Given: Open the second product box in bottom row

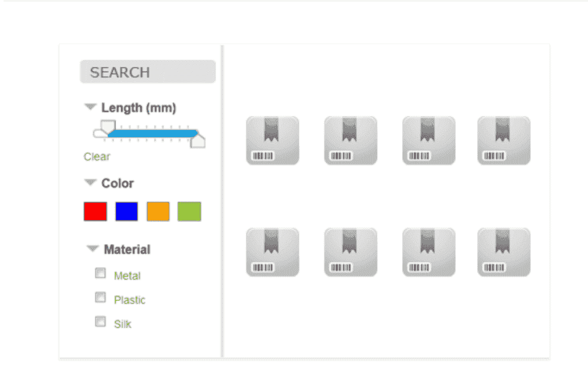Looking at the screenshot, I should click(x=350, y=252).
